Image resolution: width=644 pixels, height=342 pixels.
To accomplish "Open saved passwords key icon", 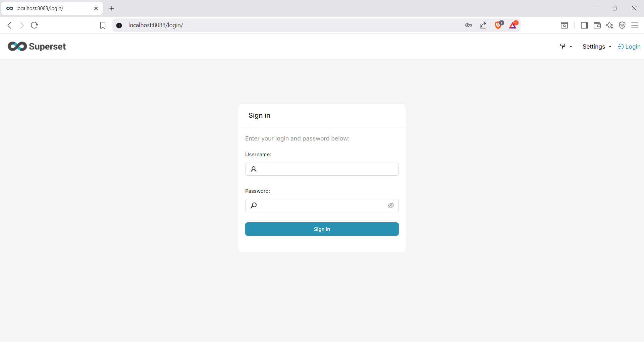I will (469, 25).
